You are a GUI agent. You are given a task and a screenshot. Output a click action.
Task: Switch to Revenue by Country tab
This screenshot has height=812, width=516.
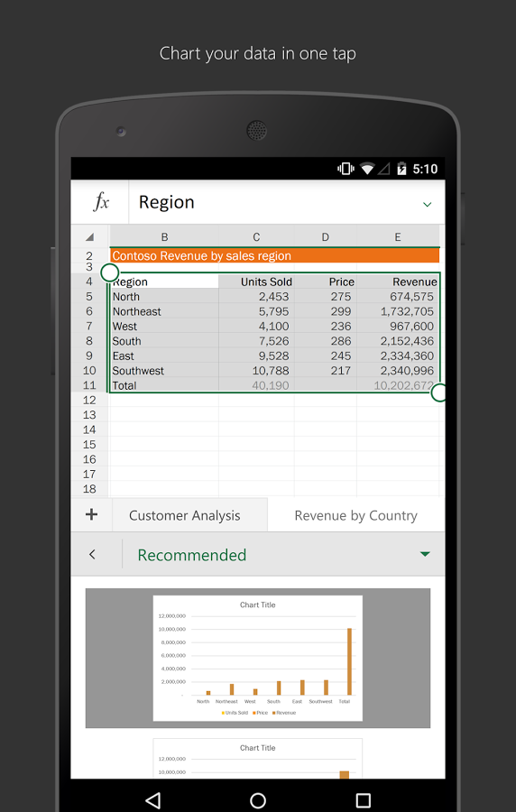[x=356, y=515]
